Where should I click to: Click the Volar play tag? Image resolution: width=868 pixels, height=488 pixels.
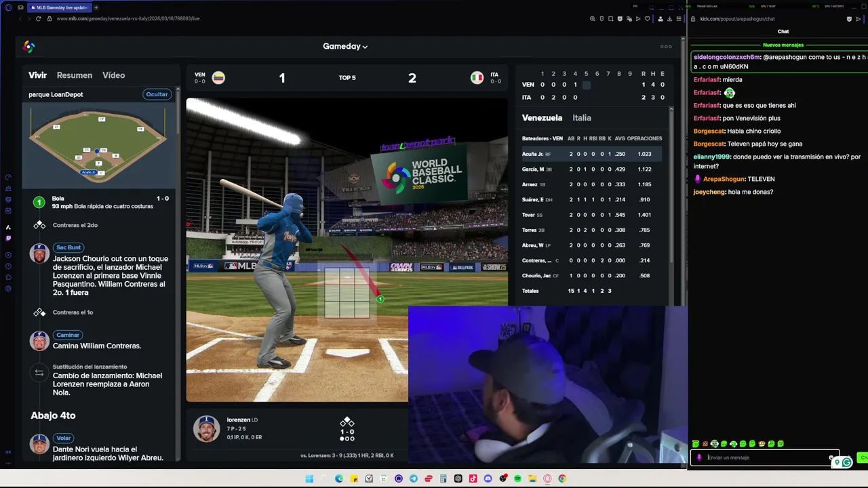pos(63,438)
